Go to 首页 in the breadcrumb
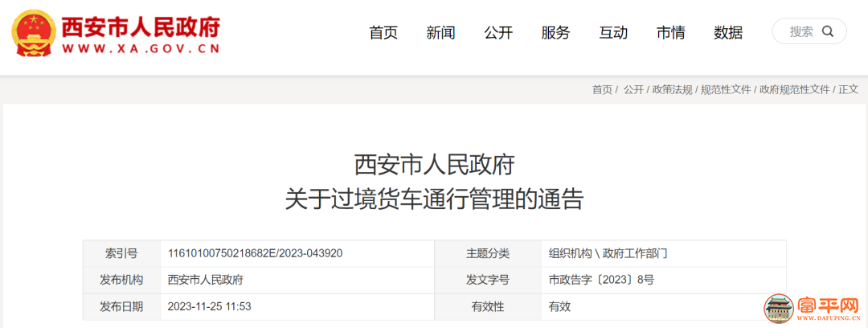The image size is (868, 328). pyautogui.click(x=602, y=90)
